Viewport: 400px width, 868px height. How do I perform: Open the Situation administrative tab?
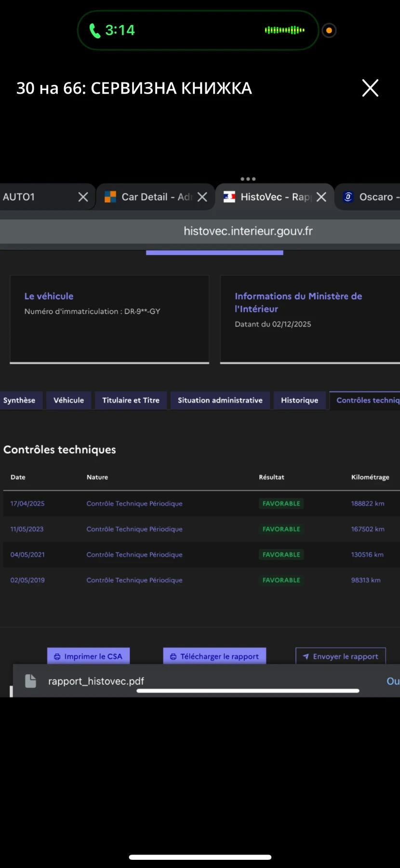(220, 400)
